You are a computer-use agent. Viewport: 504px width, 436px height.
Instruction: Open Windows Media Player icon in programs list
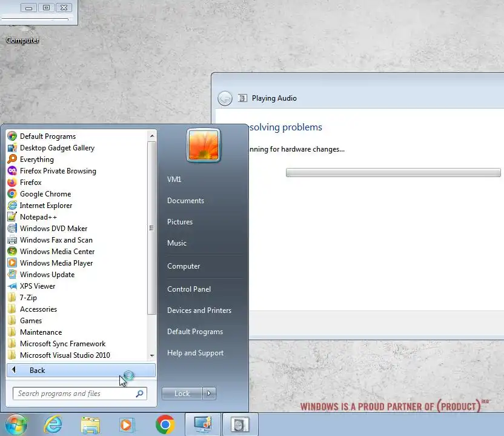click(12, 263)
